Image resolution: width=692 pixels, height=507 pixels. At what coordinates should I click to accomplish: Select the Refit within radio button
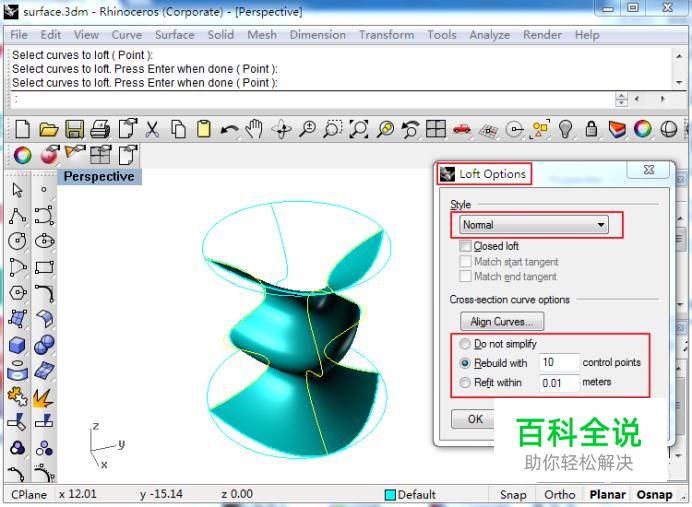click(465, 382)
